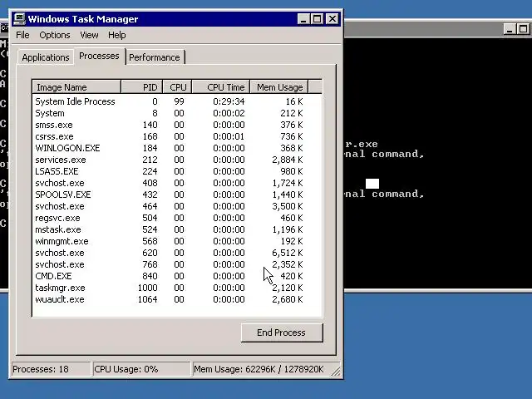Open the View menu
This screenshot has height=399, width=532.
[x=89, y=35]
